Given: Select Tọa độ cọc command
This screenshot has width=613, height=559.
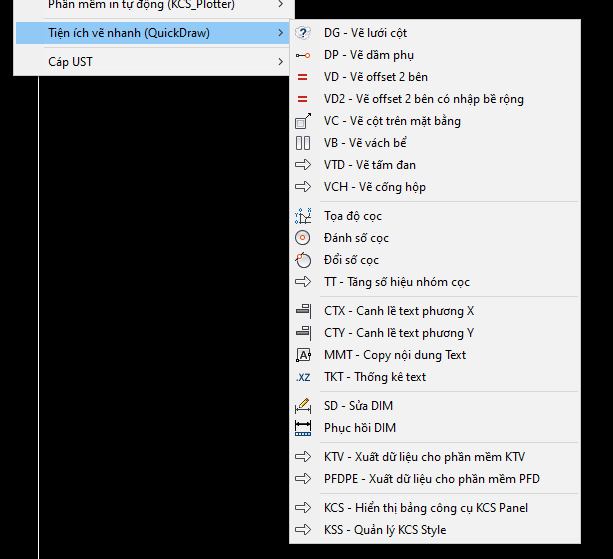Looking at the screenshot, I should tap(435, 216).
